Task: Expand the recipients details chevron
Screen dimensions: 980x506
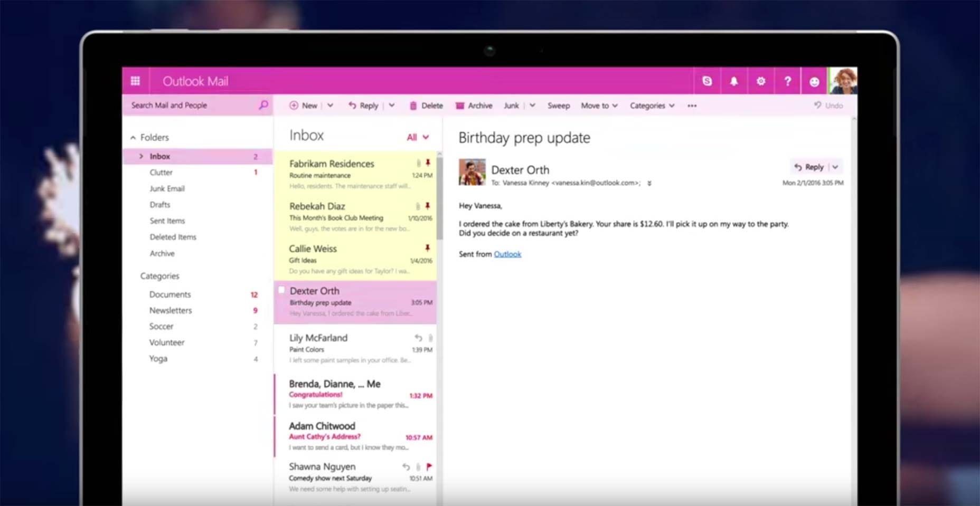Action: 649,183
